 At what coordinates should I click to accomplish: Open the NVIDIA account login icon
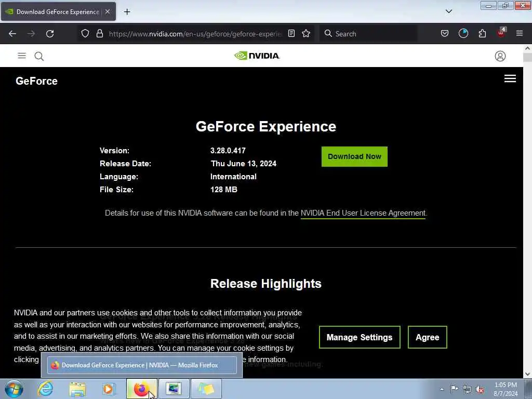[500, 56]
